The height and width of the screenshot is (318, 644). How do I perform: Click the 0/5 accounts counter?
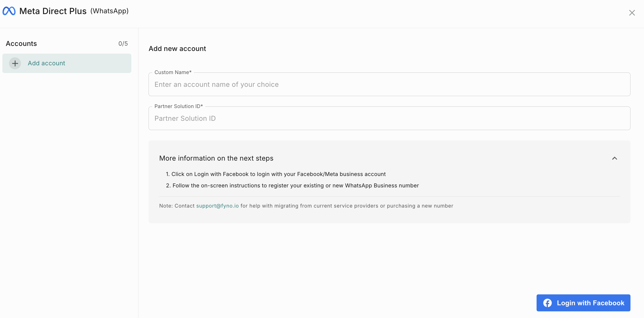tap(123, 44)
